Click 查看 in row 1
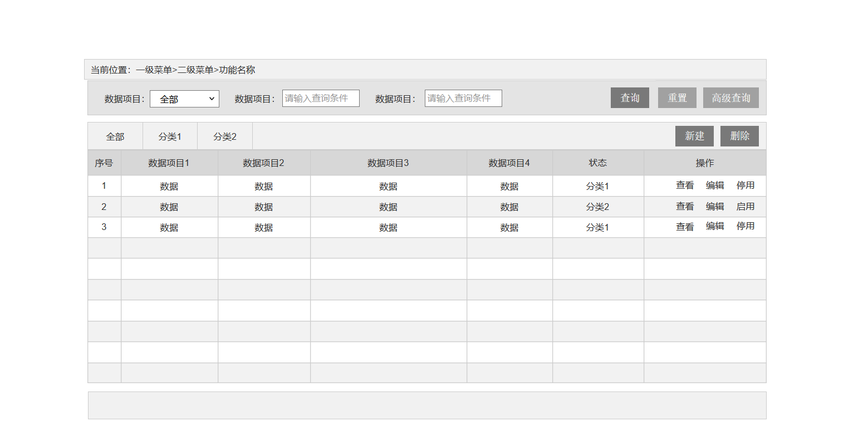Screen dimensions: 868x421 pyautogui.click(x=685, y=185)
